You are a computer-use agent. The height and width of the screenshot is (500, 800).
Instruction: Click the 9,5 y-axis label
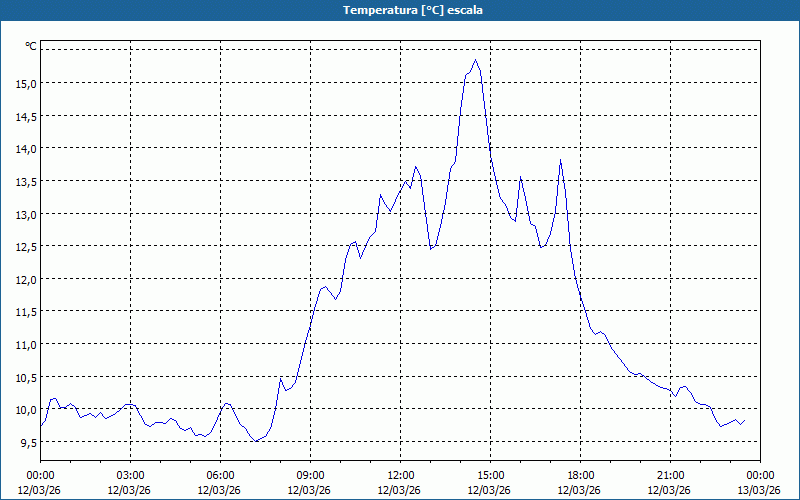[x=25, y=441]
